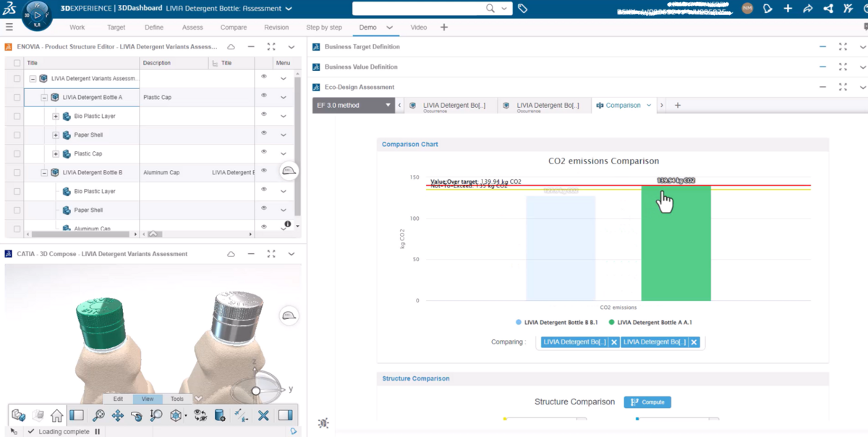The width and height of the screenshot is (868, 437).
Task: Open the hamburger menu below the compass
Action: click(9, 27)
